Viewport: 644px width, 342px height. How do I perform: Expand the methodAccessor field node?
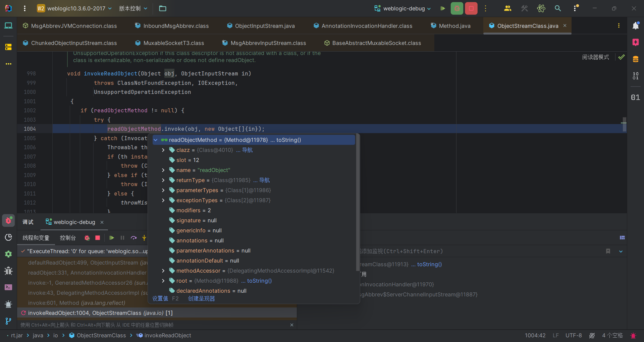[x=163, y=271]
